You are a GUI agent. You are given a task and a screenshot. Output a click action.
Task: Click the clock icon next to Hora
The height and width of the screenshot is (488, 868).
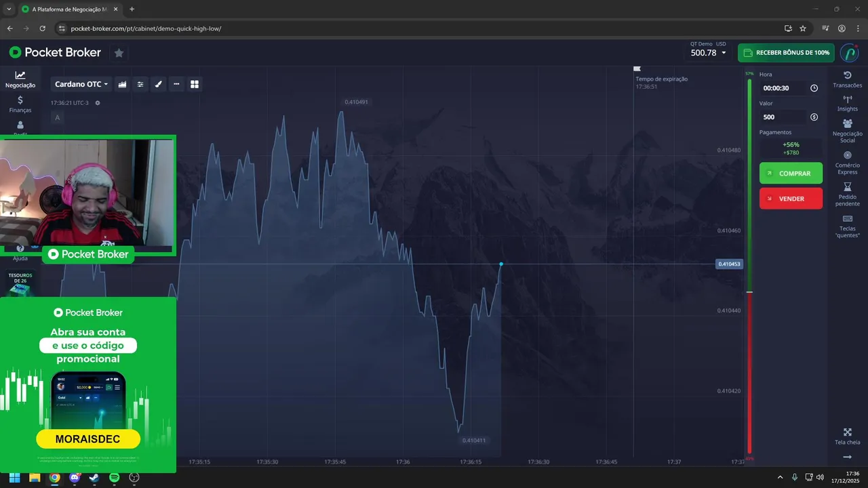[x=814, y=88]
